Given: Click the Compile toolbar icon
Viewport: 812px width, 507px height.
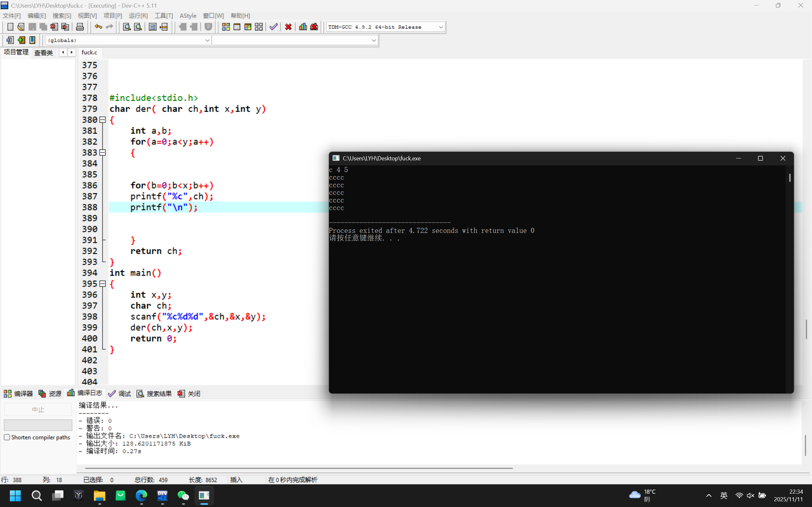Looking at the screenshot, I should tap(226, 27).
